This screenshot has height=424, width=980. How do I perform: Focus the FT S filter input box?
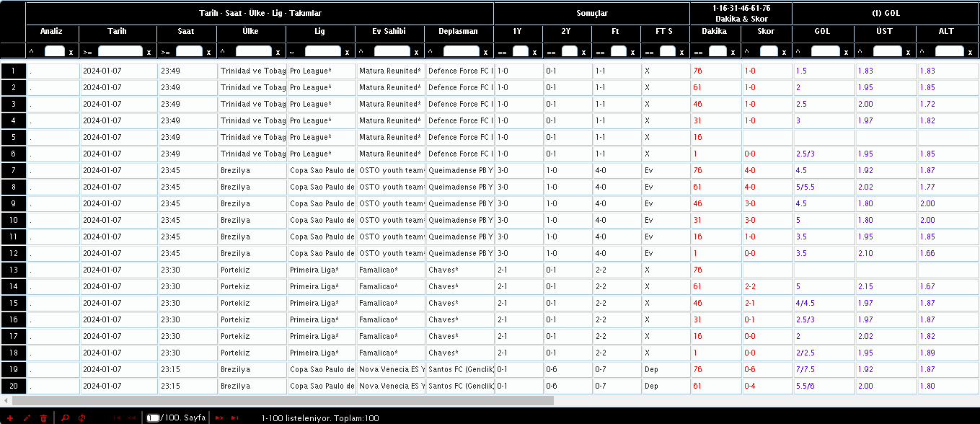668,51
